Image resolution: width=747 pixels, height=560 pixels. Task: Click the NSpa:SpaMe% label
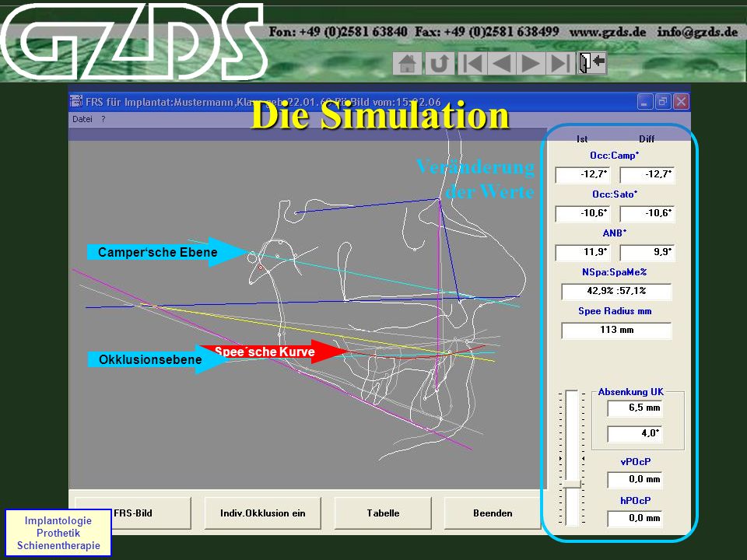point(615,272)
